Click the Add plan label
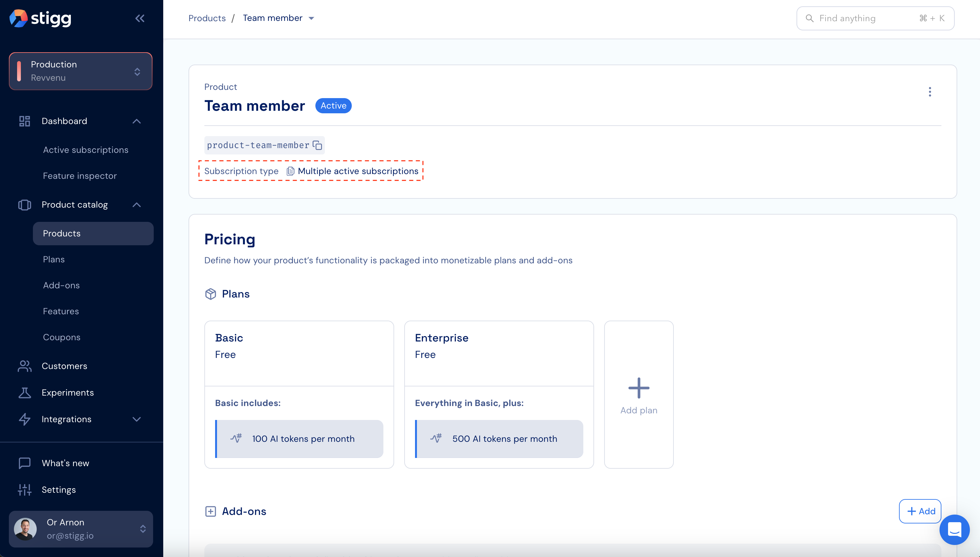 pos(639,410)
